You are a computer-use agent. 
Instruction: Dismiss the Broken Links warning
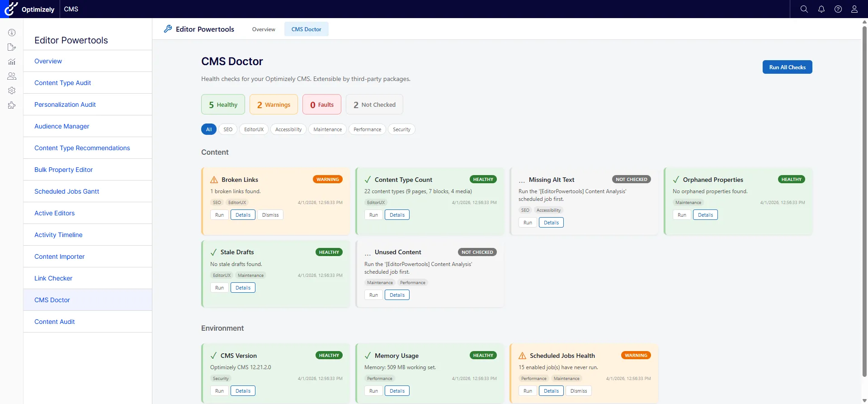[270, 215]
